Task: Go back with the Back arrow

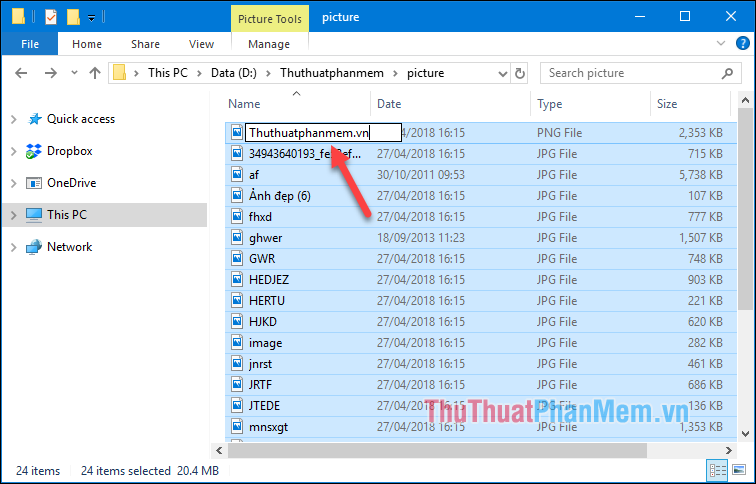Action: click(x=21, y=73)
